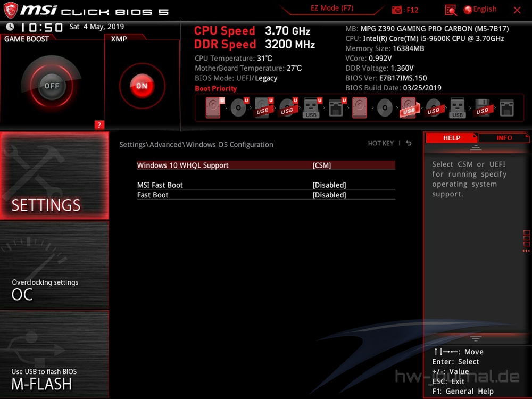Switch to the INFO tab
Viewport: 532px width, 399px height.
coord(504,138)
